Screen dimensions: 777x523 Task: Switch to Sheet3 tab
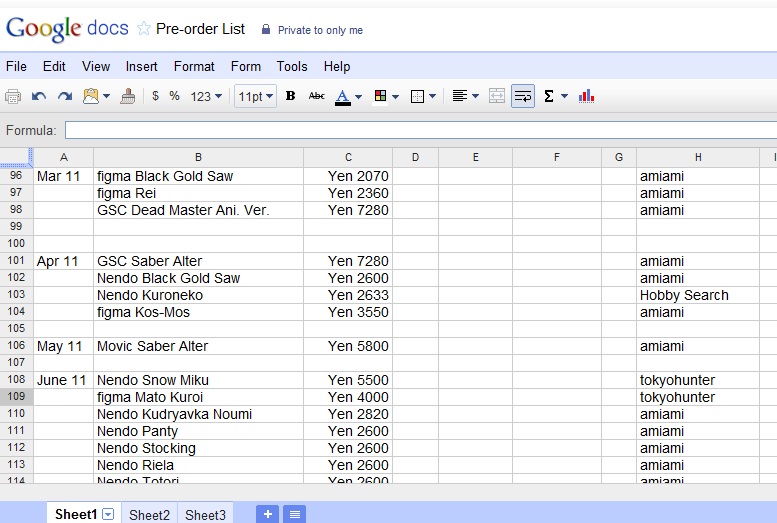tap(206, 515)
